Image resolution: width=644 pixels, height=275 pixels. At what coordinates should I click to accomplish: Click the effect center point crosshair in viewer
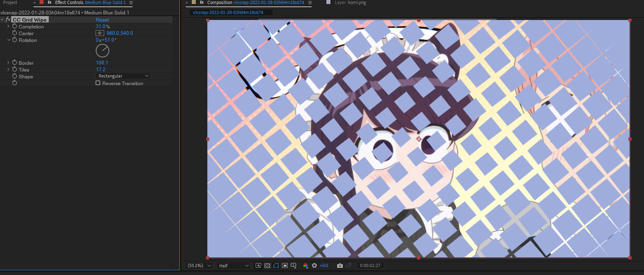tap(419, 139)
